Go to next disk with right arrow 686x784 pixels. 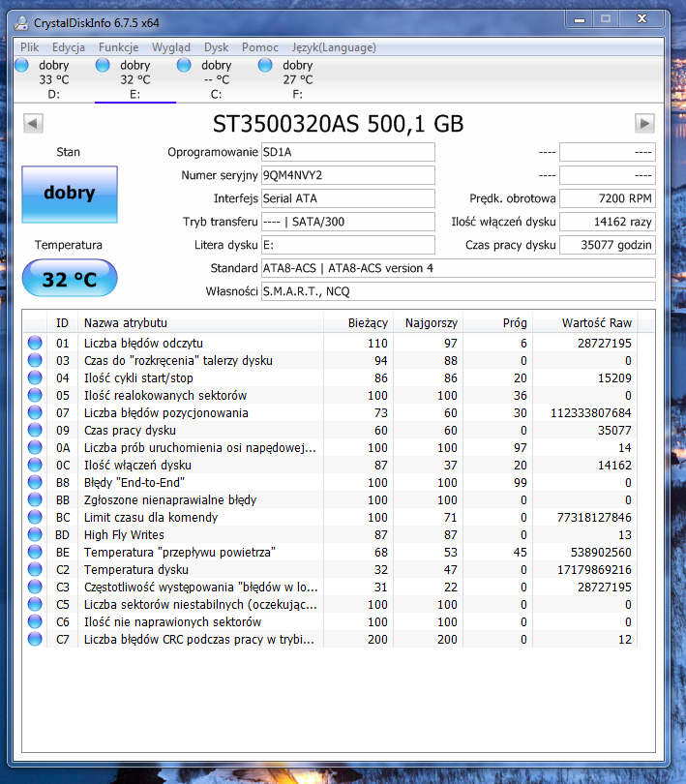coord(644,124)
